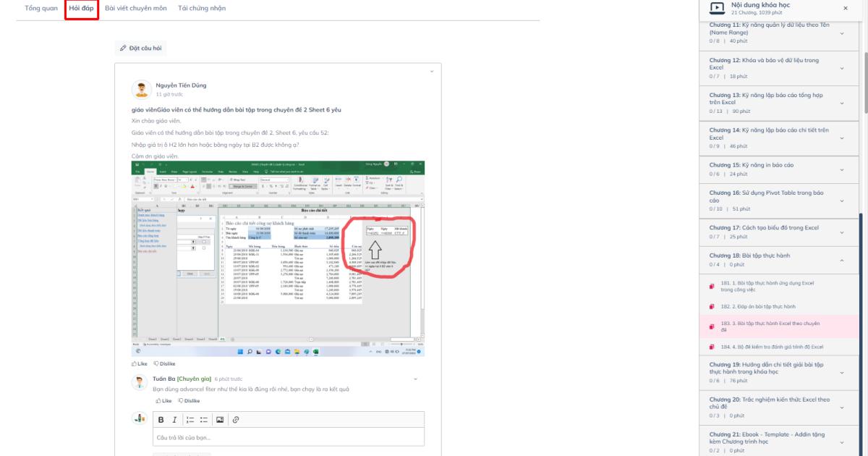Screen dimensions: 868x456
Task: Click the Italic formatting icon
Action: pos(174,420)
